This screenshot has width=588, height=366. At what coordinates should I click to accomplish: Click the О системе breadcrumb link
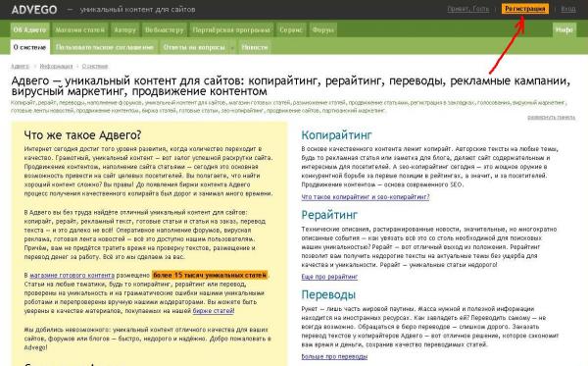point(95,66)
